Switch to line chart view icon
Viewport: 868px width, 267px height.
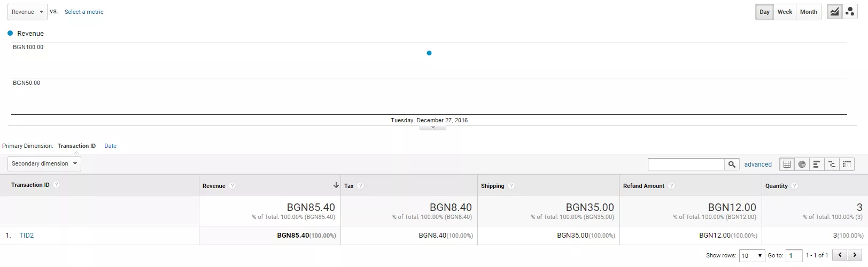(x=834, y=12)
